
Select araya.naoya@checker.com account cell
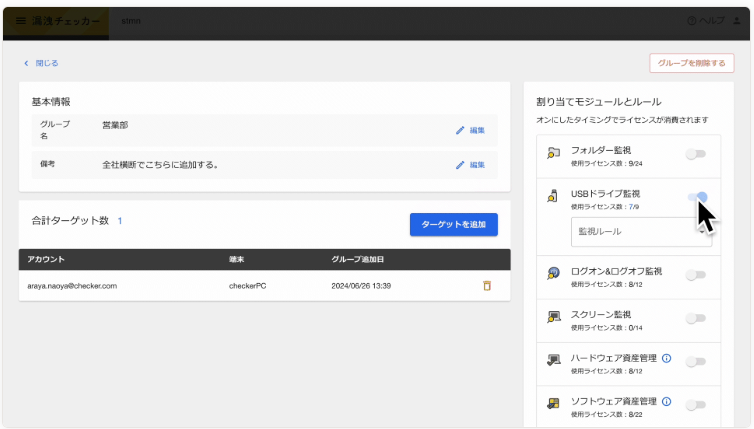tap(72, 286)
